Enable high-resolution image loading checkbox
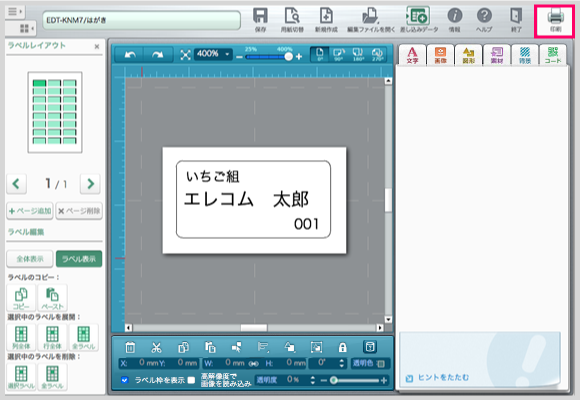Viewport: 580px width, 400px height. [191, 380]
